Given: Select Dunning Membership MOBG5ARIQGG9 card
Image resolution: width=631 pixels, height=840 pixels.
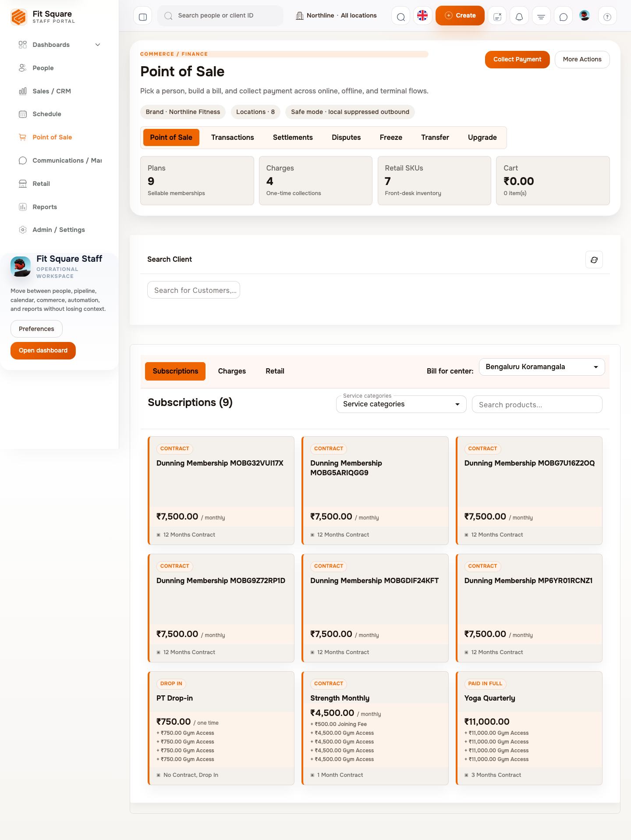Looking at the screenshot, I should [x=375, y=491].
